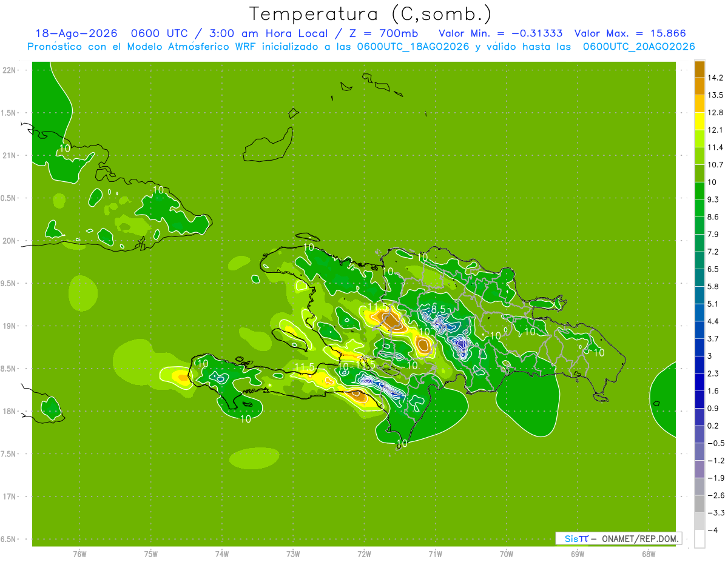Click the blue "Sis" logo text
This screenshot has width=728, height=562.
pyautogui.click(x=571, y=538)
